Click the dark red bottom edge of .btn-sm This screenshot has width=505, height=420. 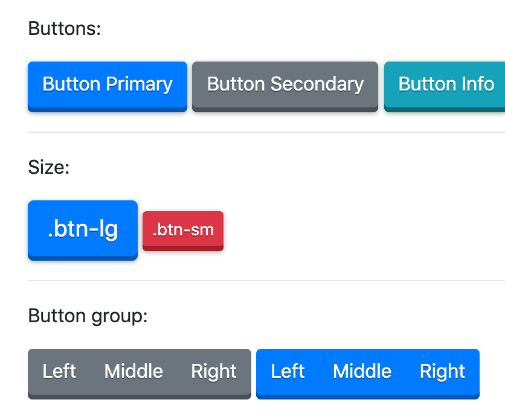click(183, 248)
